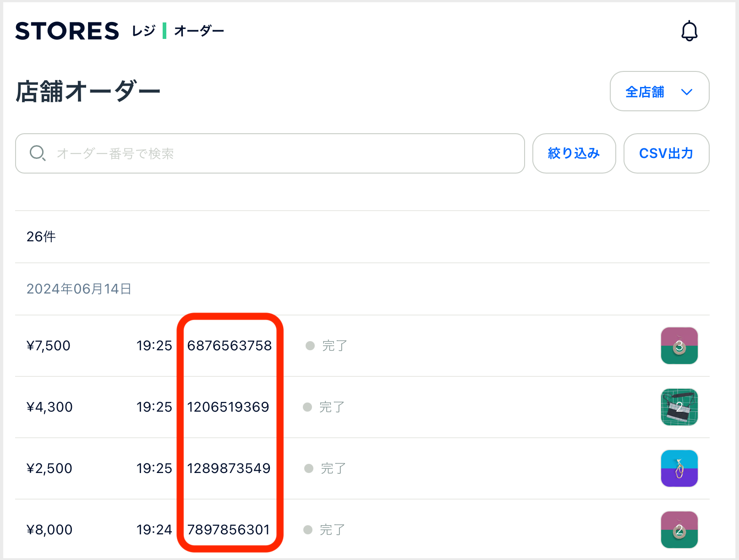Select the レジ header label
The width and height of the screenshot is (739, 560).
(x=144, y=31)
